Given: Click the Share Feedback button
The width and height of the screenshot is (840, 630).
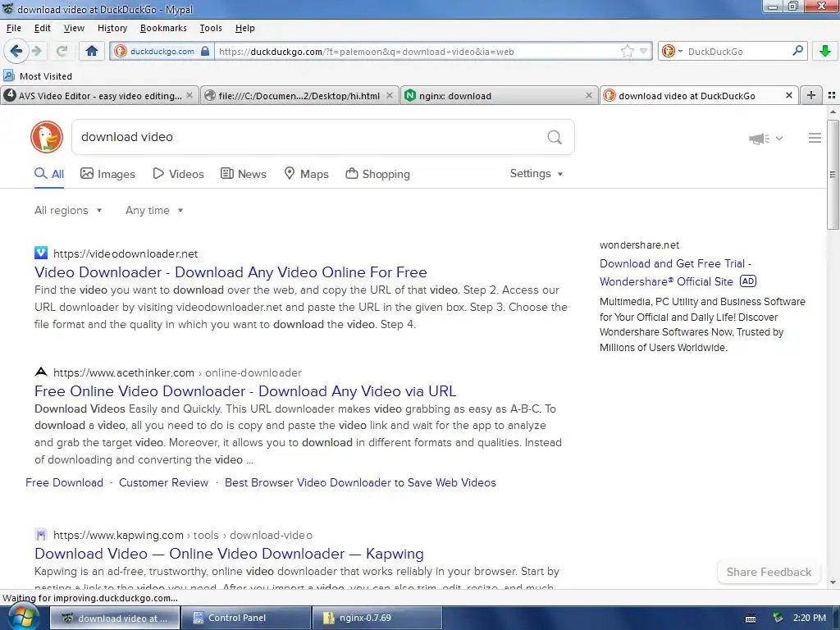Looking at the screenshot, I should [769, 572].
